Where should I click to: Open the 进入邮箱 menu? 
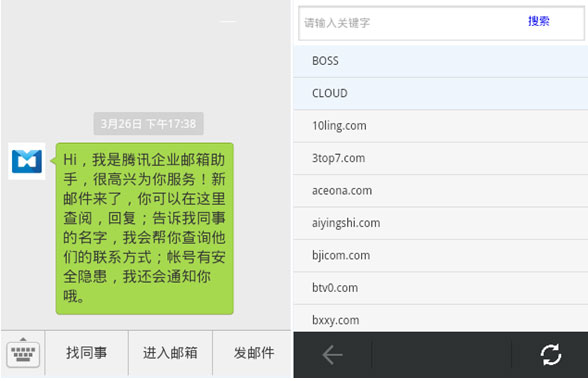(170, 353)
